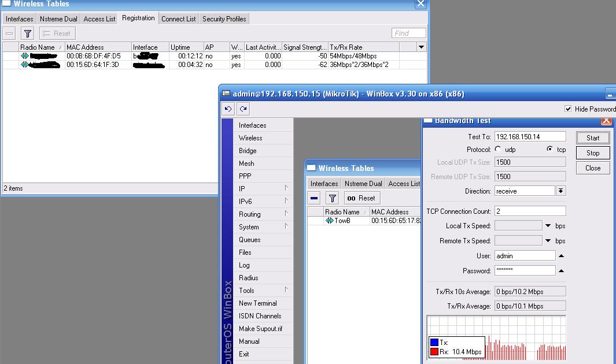Click the greyed Reset button in the top Wireless Tables window

click(x=57, y=34)
